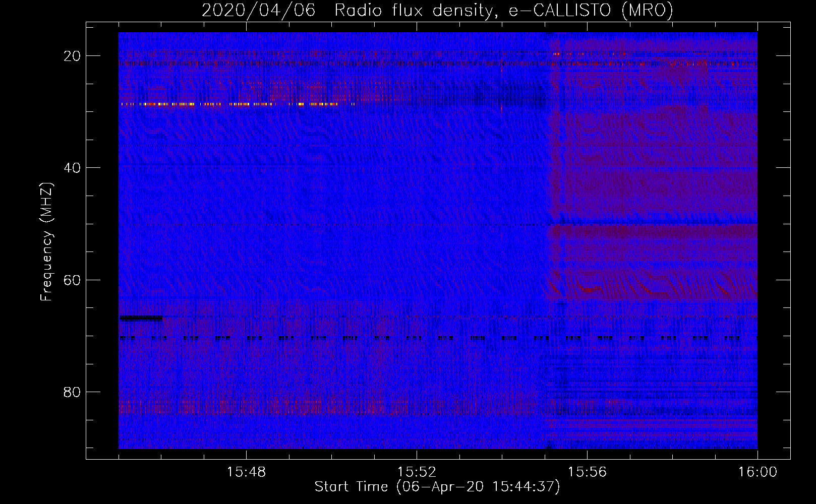The height and width of the screenshot is (504, 816).
Task: Click the 20 frequency tick label
Action: (x=72, y=56)
